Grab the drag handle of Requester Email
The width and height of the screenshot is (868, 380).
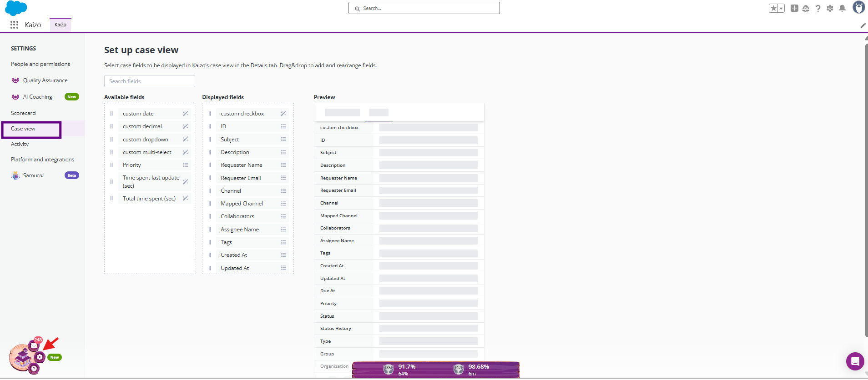pyautogui.click(x=210, y=178)
